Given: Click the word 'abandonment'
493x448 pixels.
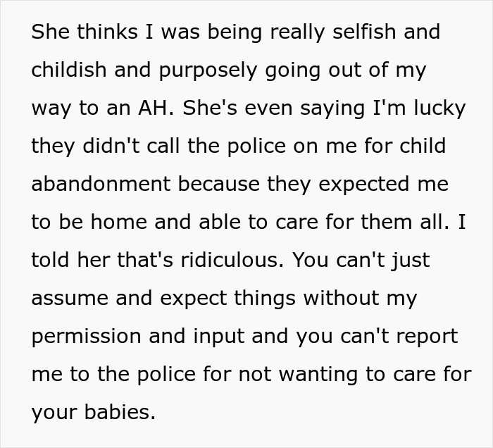Looking at the screenshot, I should [101, 184].
